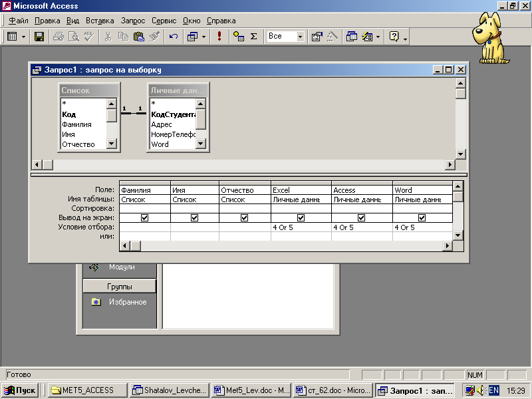Open the Properties toolbar icon
The width and height of the screenshot is (532, 399).
pyautogui.click(x=317, y=37)
